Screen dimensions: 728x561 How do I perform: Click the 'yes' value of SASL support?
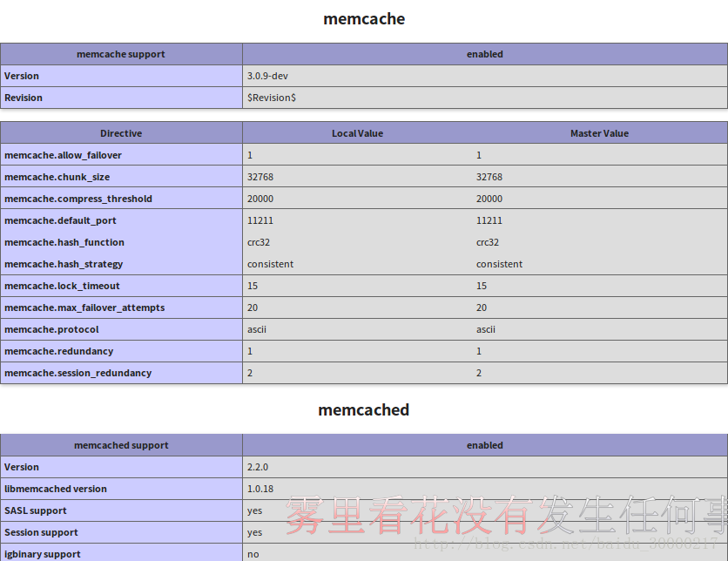[x=254, y=510]
